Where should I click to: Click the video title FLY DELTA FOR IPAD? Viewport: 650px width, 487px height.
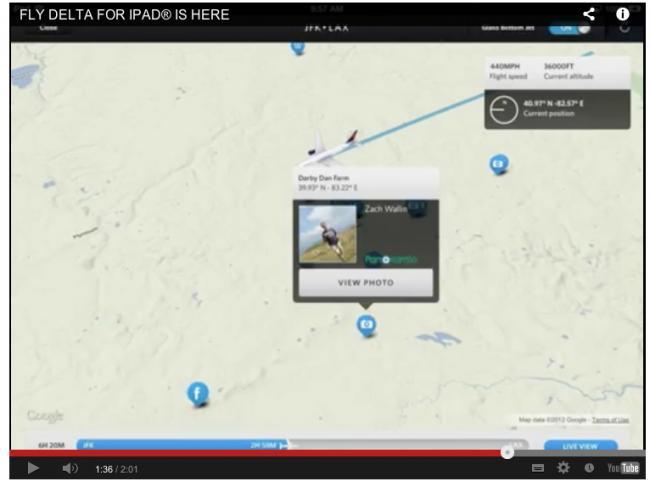click(124, 15)
